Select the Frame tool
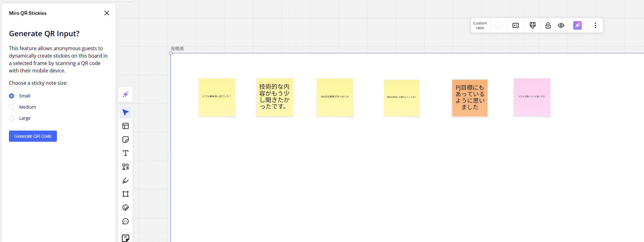This screenshot has width=644, height=242. 126,194
